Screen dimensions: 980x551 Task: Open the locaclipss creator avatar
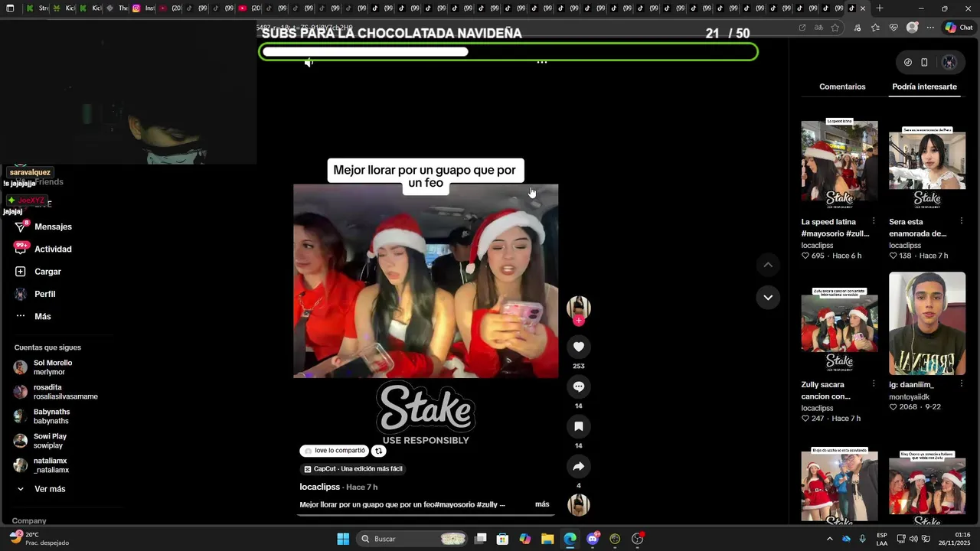click(579, 307)
